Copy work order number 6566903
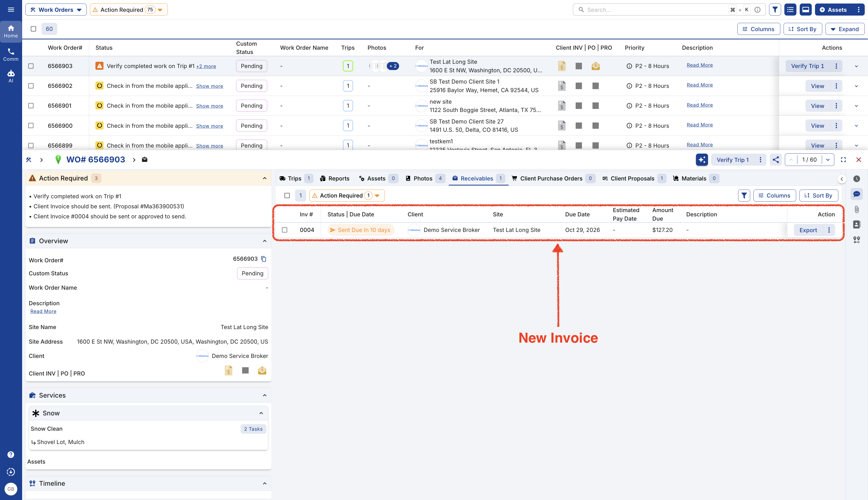 263,259
